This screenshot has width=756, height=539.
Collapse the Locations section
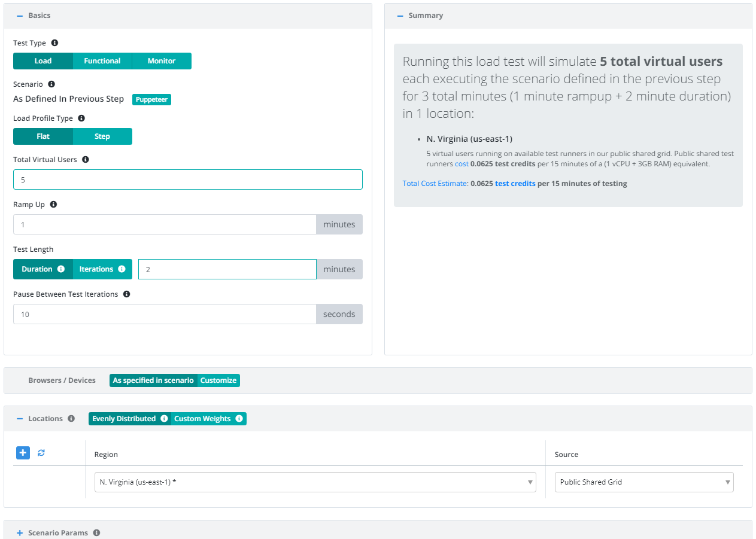coord(20,419)
